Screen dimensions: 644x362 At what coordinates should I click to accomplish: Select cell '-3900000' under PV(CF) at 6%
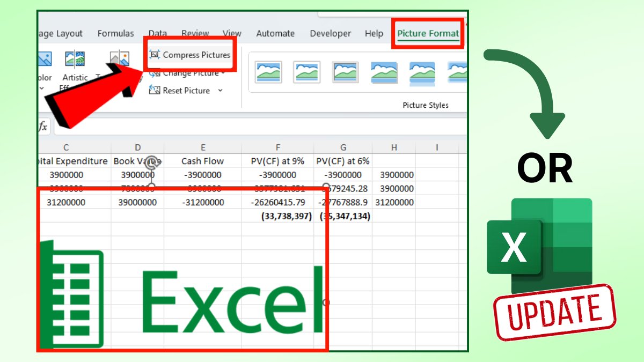coord(343,175)
